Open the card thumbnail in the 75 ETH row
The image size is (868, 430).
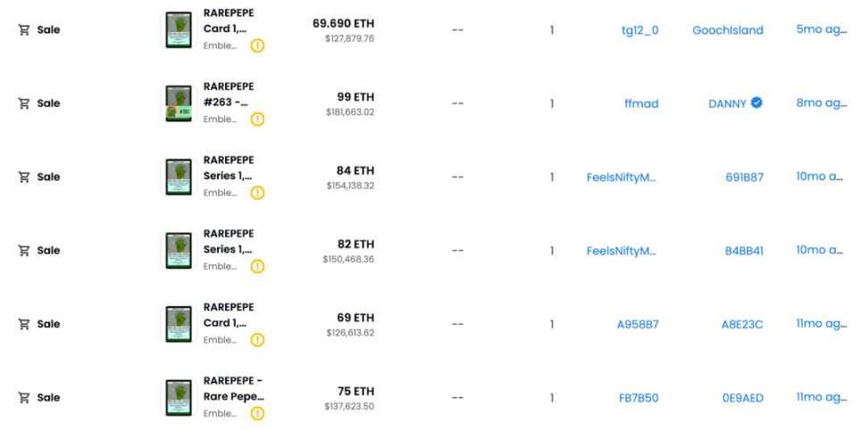point(179,398)
